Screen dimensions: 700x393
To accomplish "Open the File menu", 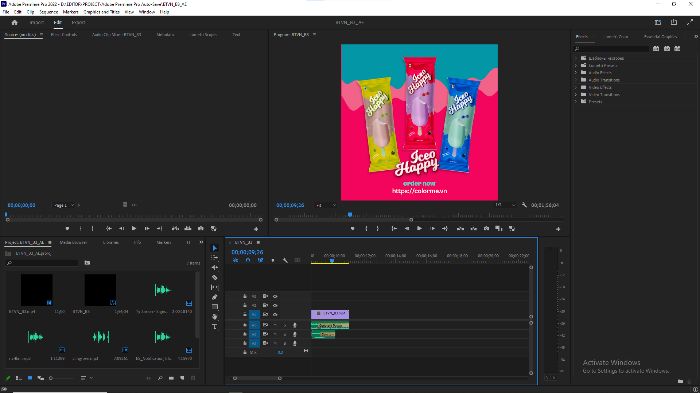I will pyautogui.click(x=6, y=12).
